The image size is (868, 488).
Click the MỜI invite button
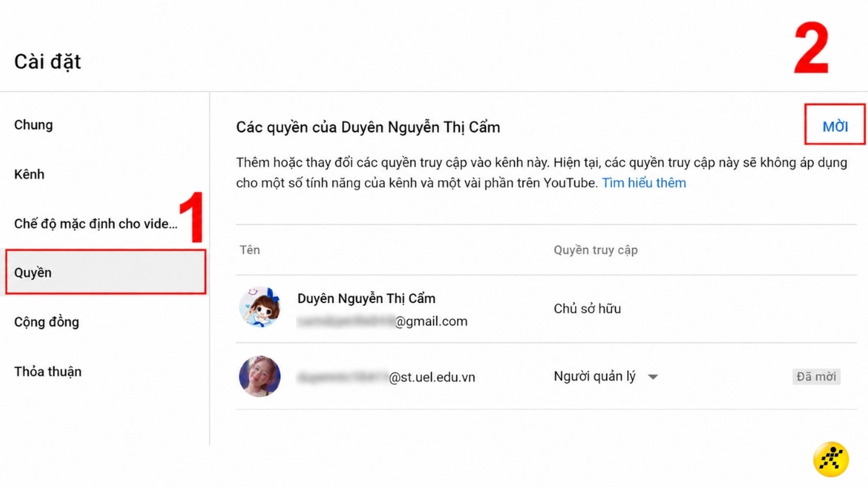point(835,127)
